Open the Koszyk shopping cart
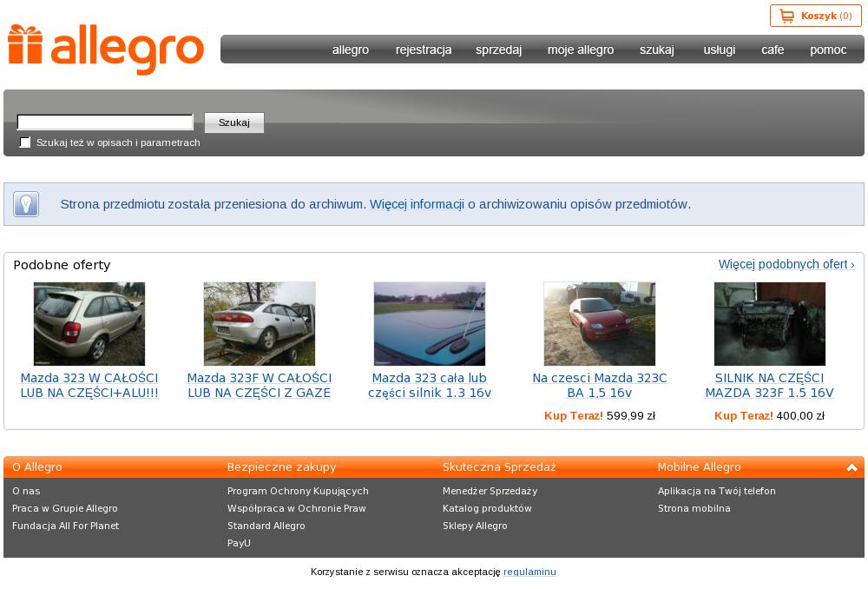 click(x=815, y=16)
